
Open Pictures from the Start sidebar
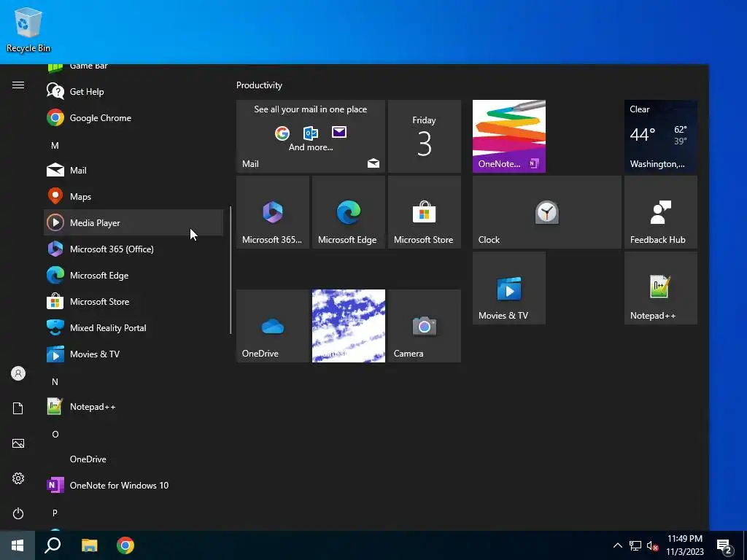pyautogui.click(x=18, y=443)
